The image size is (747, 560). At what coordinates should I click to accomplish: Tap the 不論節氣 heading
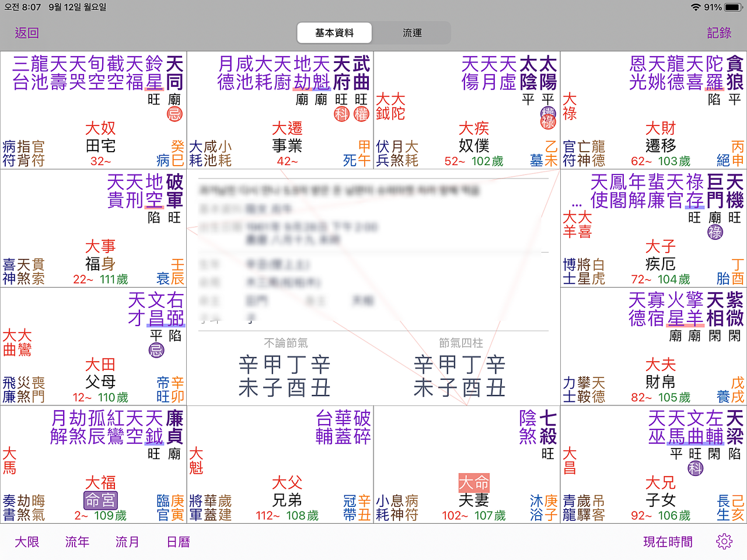285,343
